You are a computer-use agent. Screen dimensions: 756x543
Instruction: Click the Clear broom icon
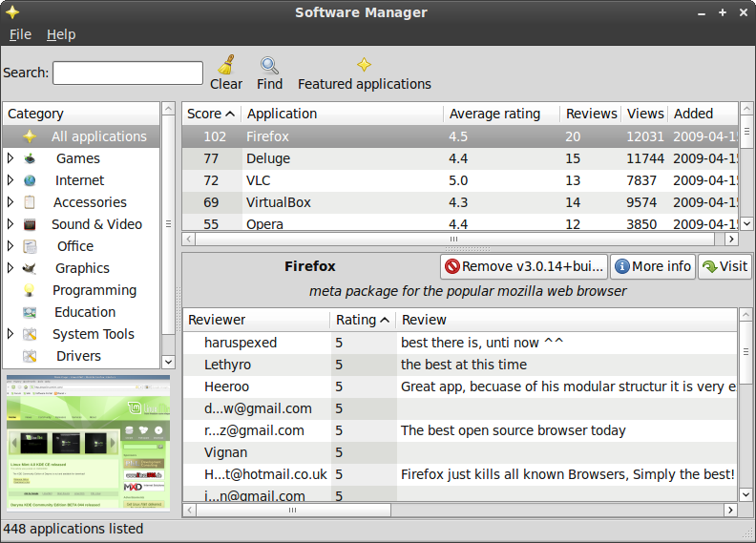225,65
